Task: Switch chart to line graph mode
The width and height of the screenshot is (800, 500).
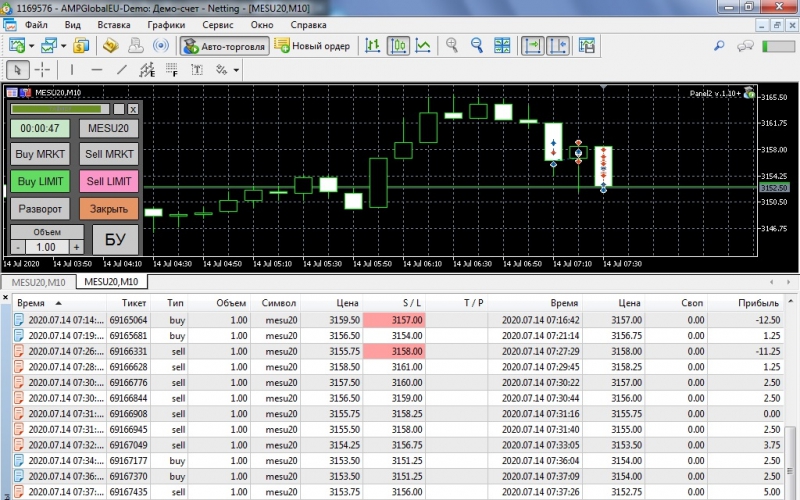Action: [423, 46]
